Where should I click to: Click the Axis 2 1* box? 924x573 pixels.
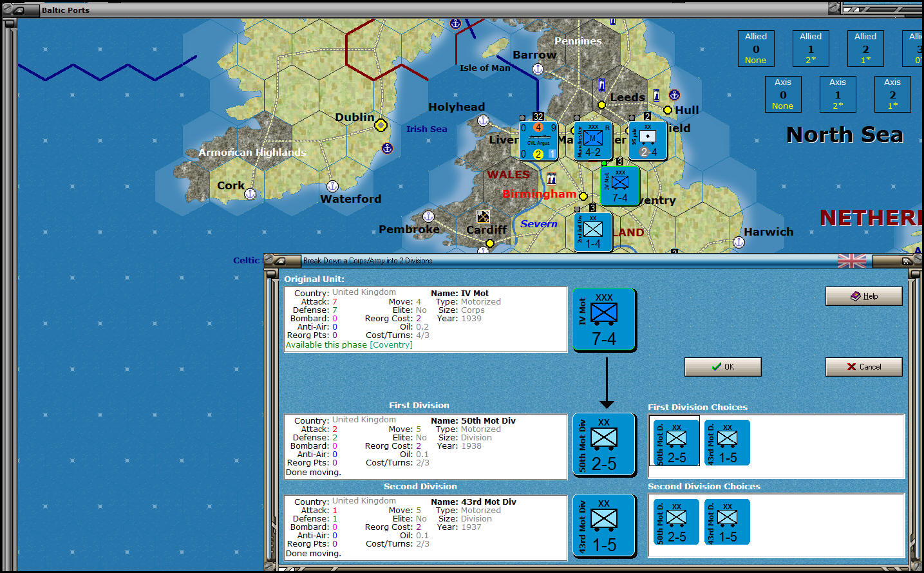[x=892, y=94]
